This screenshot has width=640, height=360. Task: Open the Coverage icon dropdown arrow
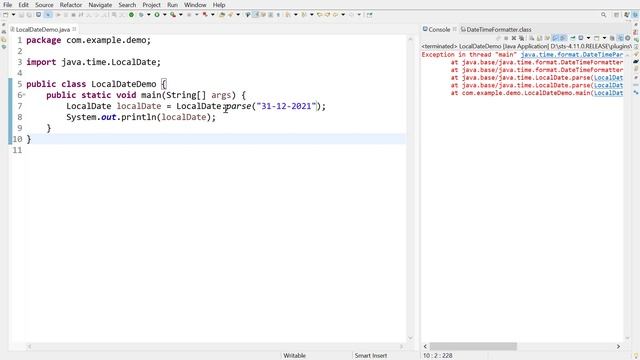pos(181,15)
